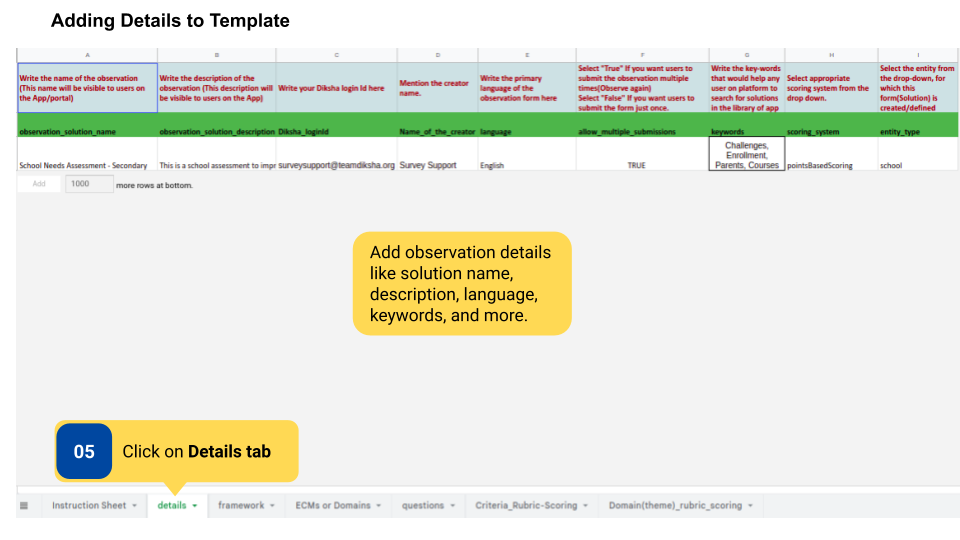Open the all sheets list icon
960x540 pixels.
24,506
